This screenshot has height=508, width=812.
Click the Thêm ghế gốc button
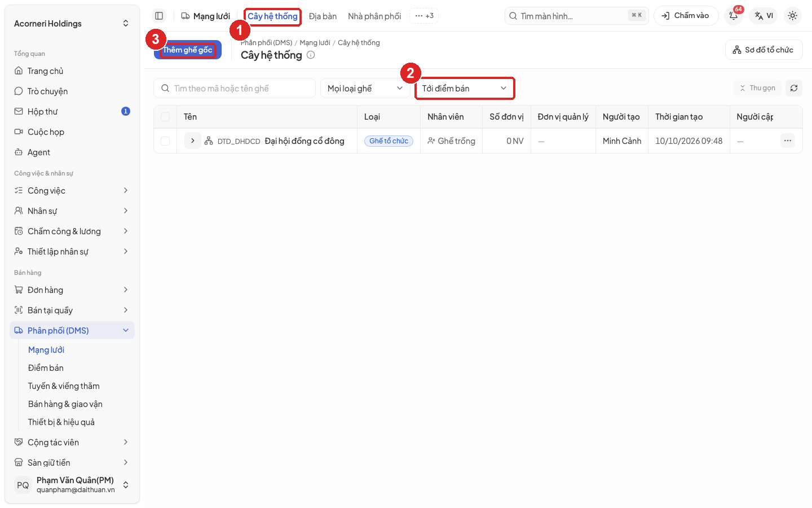pos(188,50)
